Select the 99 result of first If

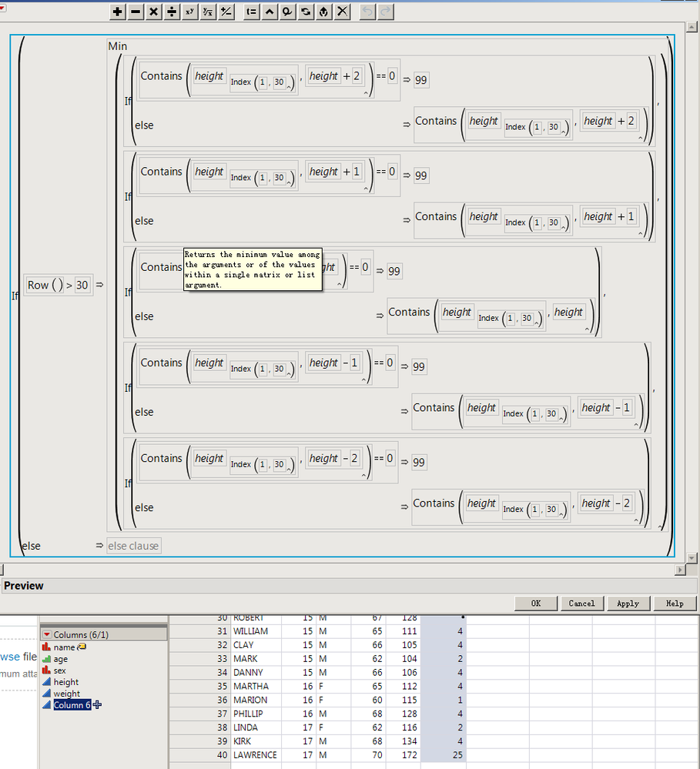[421, 80]
